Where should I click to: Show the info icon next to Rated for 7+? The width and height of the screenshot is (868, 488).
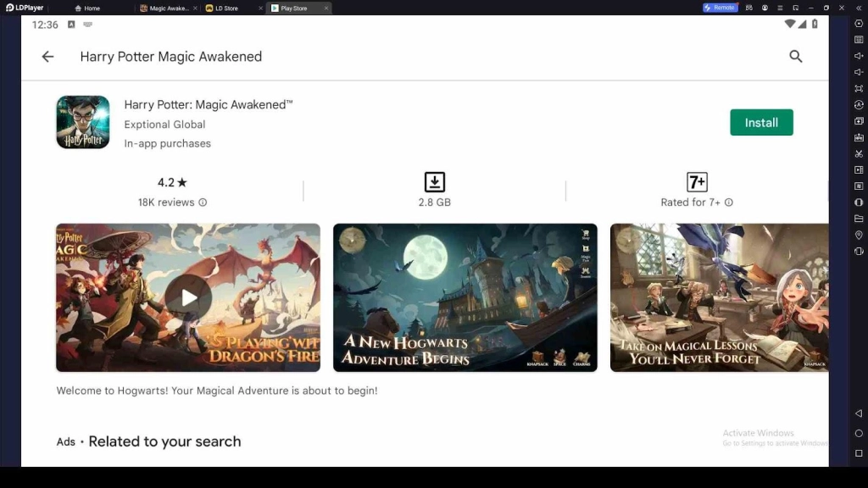point(728,202)
